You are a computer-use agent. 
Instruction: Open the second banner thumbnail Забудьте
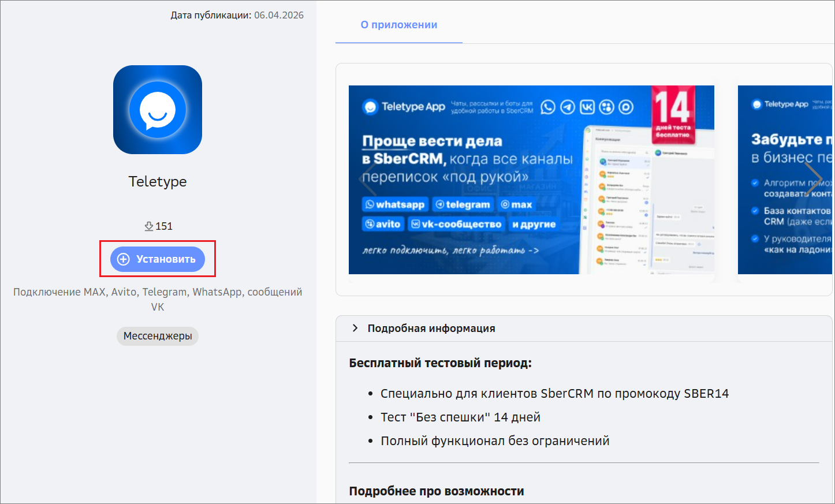pos(784,180)
